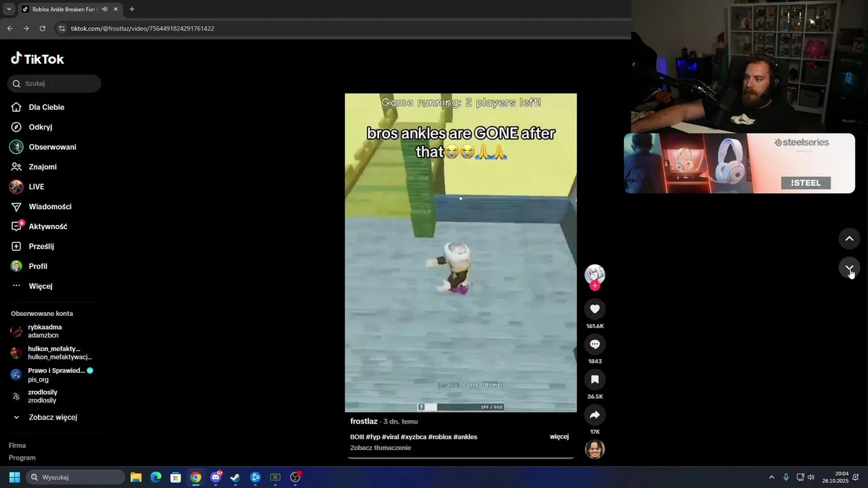Click the browser back arrow

(x=9, y=28)
